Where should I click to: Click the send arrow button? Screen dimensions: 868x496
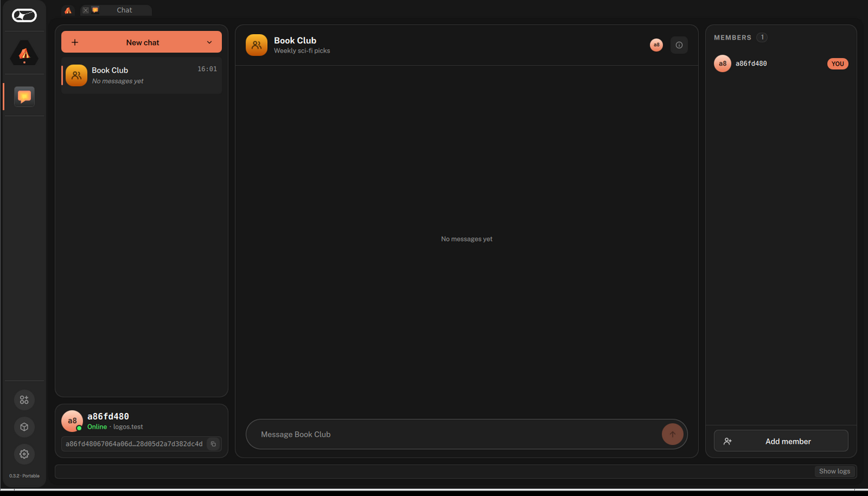click(x=673, y=434)
